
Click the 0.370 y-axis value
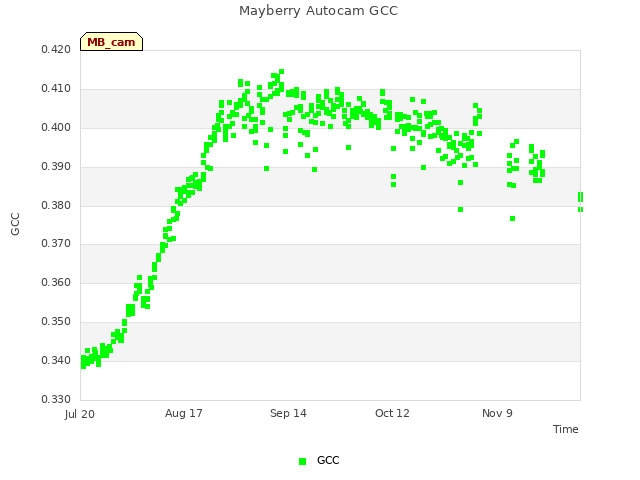(56, 244)
